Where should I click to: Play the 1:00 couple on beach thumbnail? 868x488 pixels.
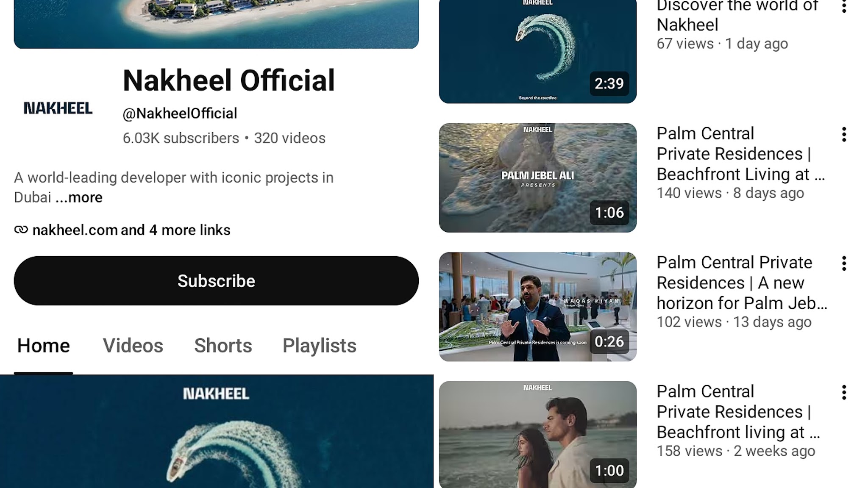pyautogui.click(x=537, y=435)
